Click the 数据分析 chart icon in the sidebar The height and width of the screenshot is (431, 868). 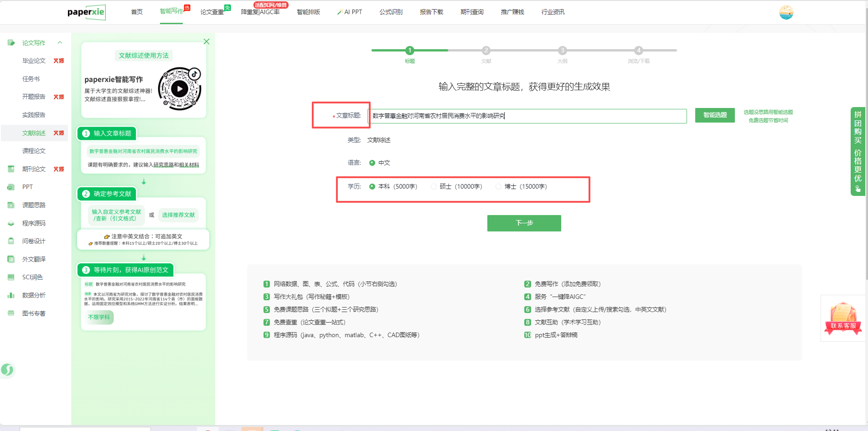point(11,295)
